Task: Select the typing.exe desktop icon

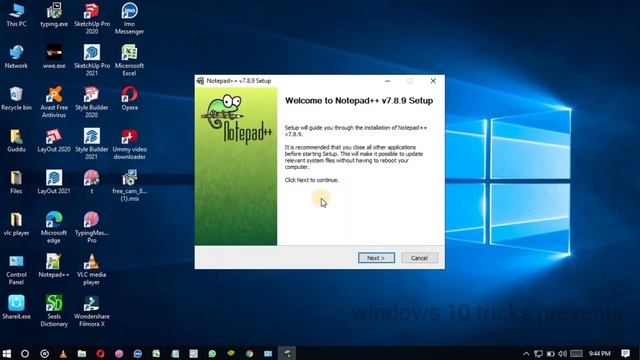Action: click(x=54, y=15)
